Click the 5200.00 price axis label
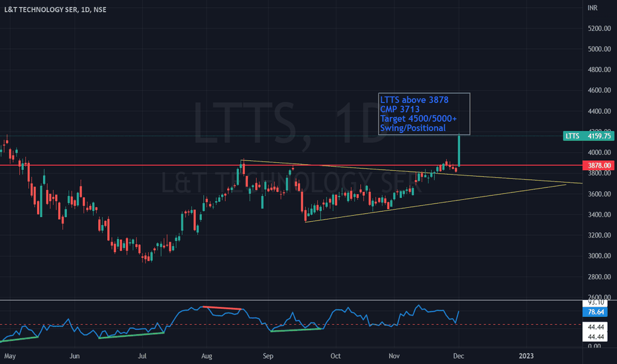The image size is (617, 364). (599, 28)
